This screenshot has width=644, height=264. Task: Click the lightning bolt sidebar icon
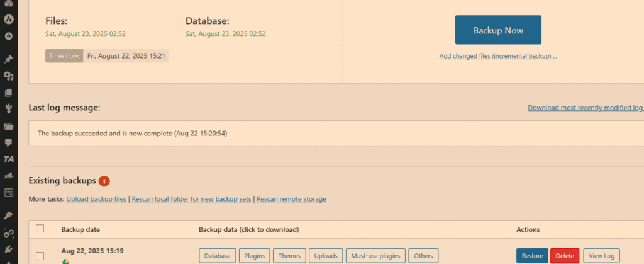(8, 36)
